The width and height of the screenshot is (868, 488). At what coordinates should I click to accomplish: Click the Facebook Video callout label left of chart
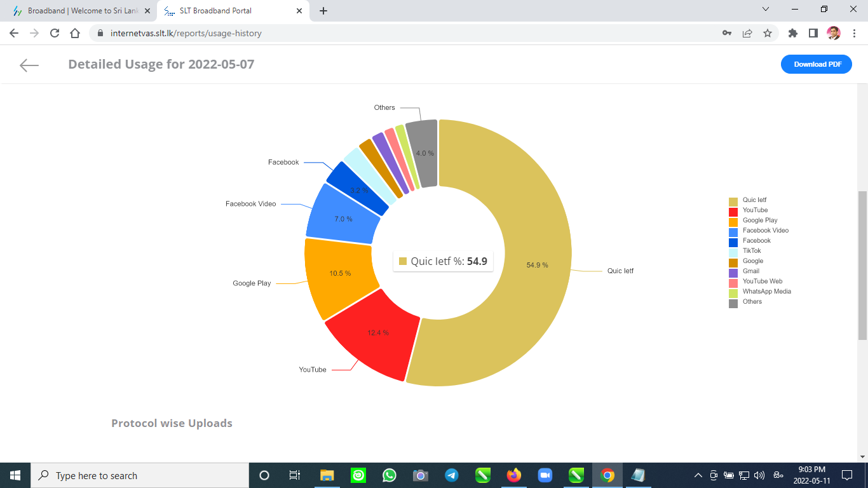[251, 204]
